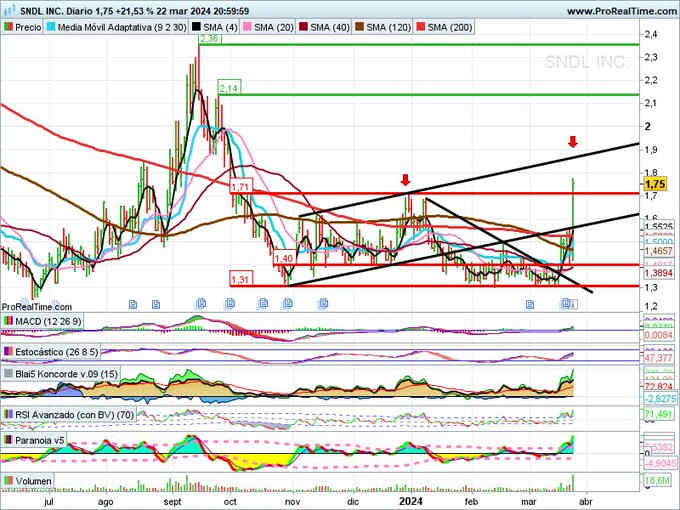
Task: Click the 1,3894 value on price axis
Action: point(658,273)
